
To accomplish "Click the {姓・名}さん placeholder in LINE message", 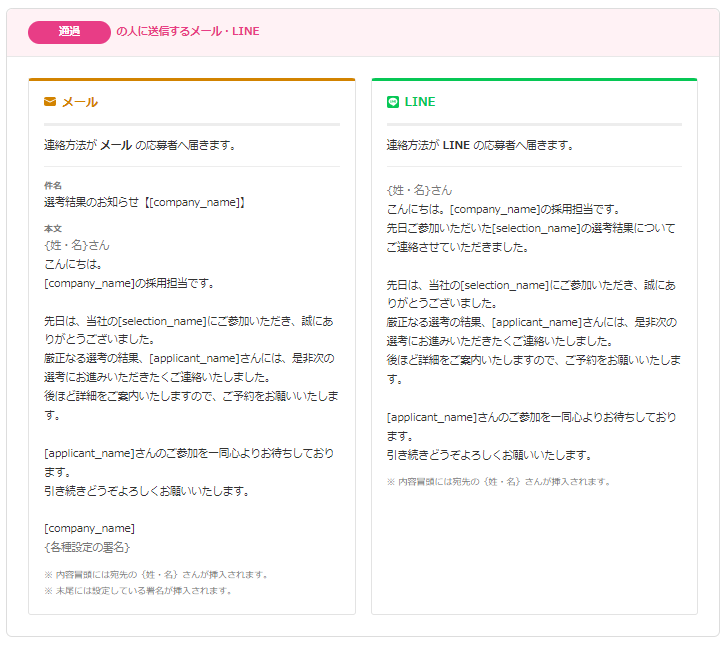I will (419, 190).
